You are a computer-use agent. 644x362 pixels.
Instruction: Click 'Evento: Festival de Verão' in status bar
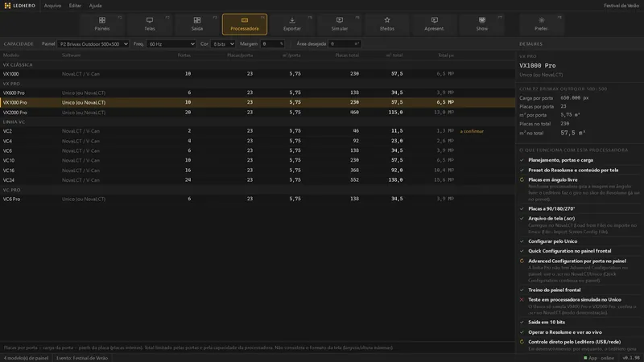[x=82, y=358]
